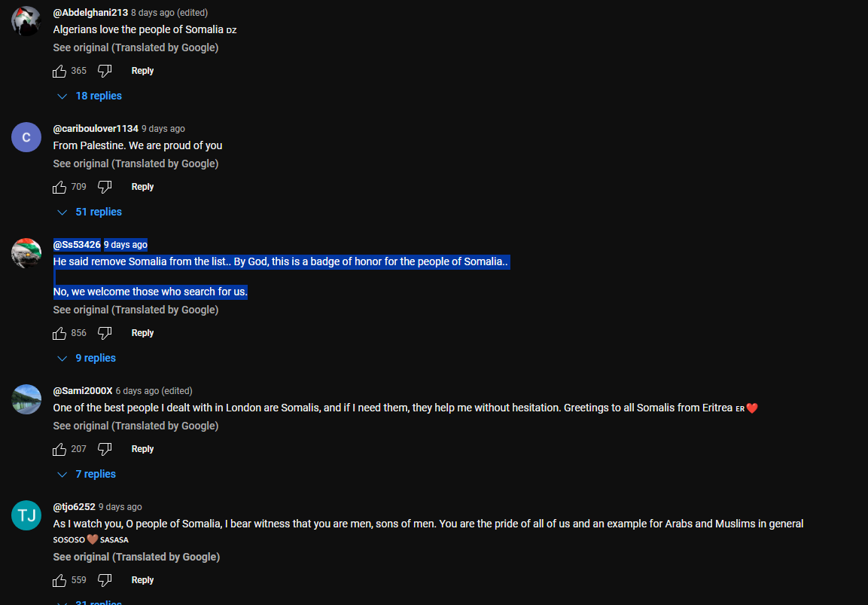The image size is (868, 605).
Task: Expand the 51 replies thread
Action: [x=90, y=212]
